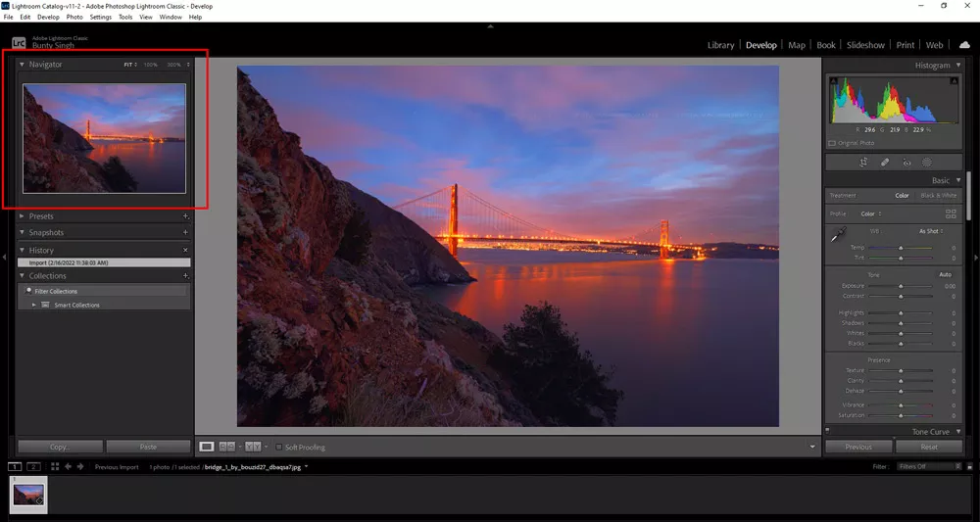Open the Masking tool
The width and height of the screenshot is (980, 522).
pos(926,163)
